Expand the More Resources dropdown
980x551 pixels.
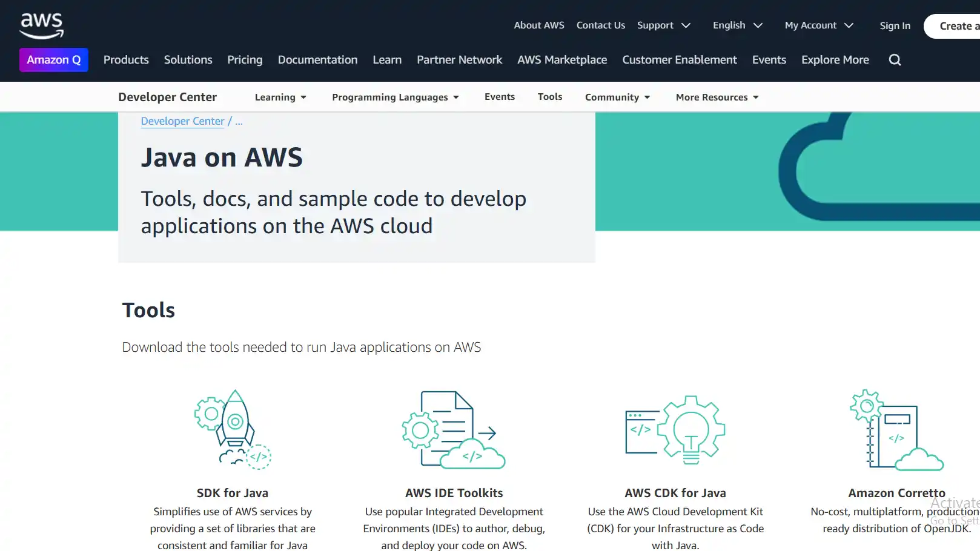717,97
